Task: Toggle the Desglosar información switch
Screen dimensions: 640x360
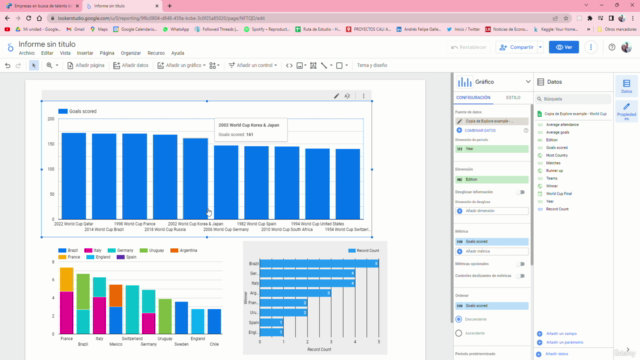Action: coord(521,192)
